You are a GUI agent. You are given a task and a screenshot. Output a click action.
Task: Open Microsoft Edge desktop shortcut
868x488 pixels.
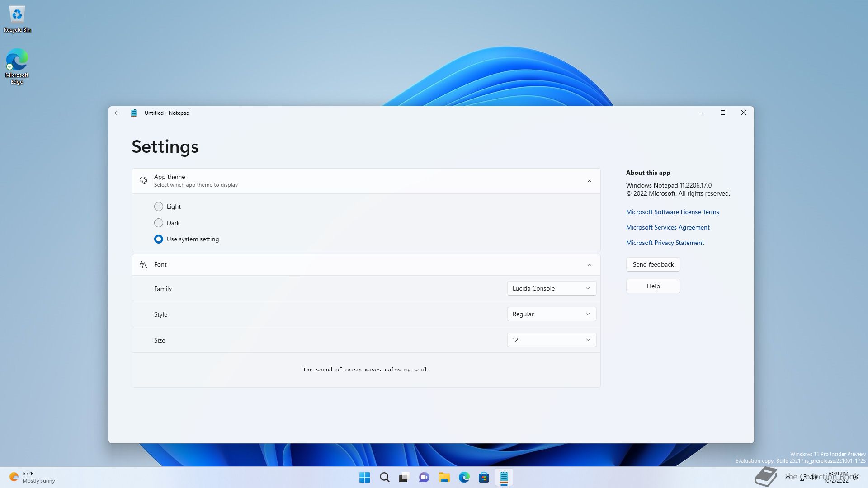point(17,66)
